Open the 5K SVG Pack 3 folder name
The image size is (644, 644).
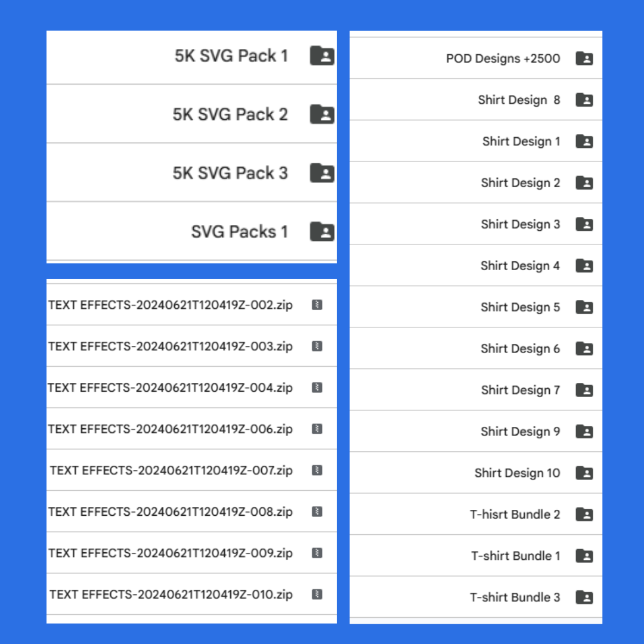click(x=230, y=173)
